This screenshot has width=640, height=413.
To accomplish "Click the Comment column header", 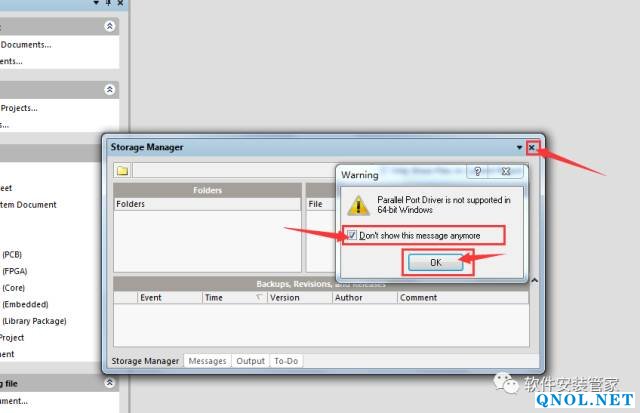I will [419, 297].
